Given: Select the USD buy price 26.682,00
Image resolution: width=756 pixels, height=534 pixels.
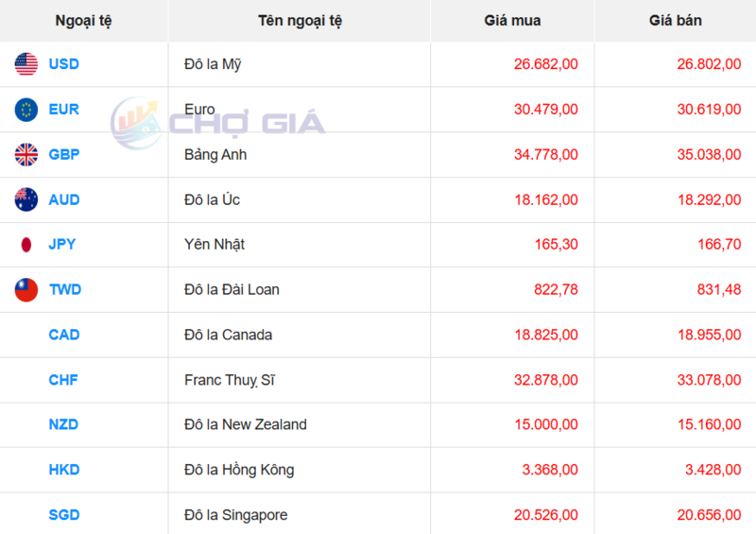Looking at the screenshot, I should [546, 64].
